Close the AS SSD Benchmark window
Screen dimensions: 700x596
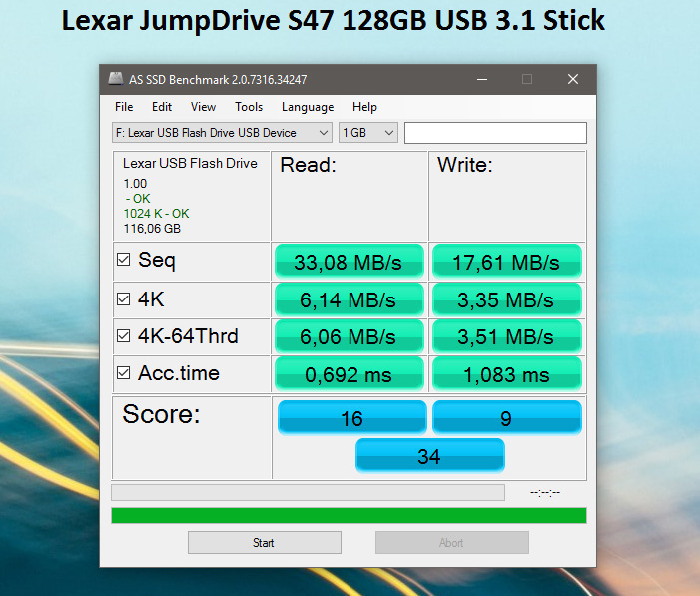[x=573, y=79]
